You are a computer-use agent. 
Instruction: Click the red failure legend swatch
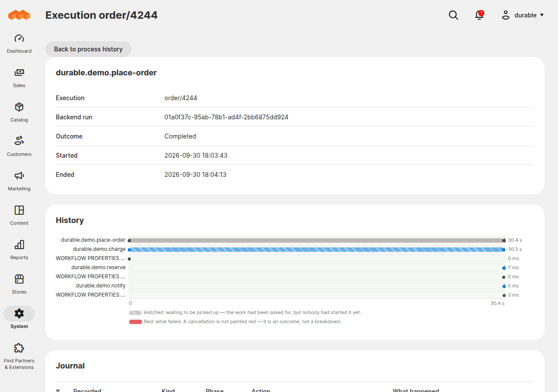pos(136,322)
